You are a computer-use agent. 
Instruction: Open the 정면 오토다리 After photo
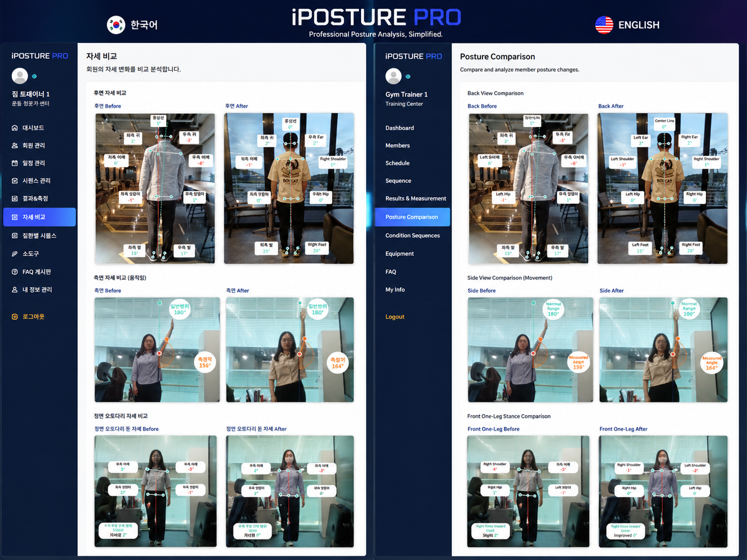290,491
